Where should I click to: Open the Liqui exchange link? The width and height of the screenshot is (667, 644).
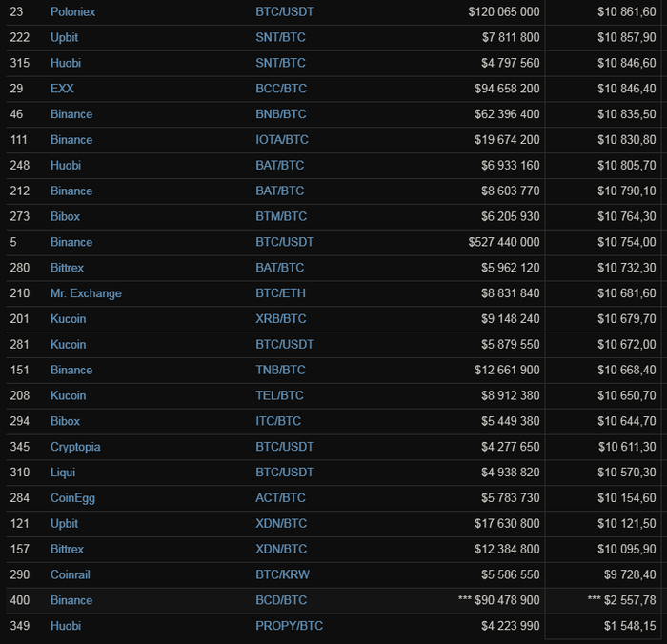pyautogui.click(x=63, y=473)
